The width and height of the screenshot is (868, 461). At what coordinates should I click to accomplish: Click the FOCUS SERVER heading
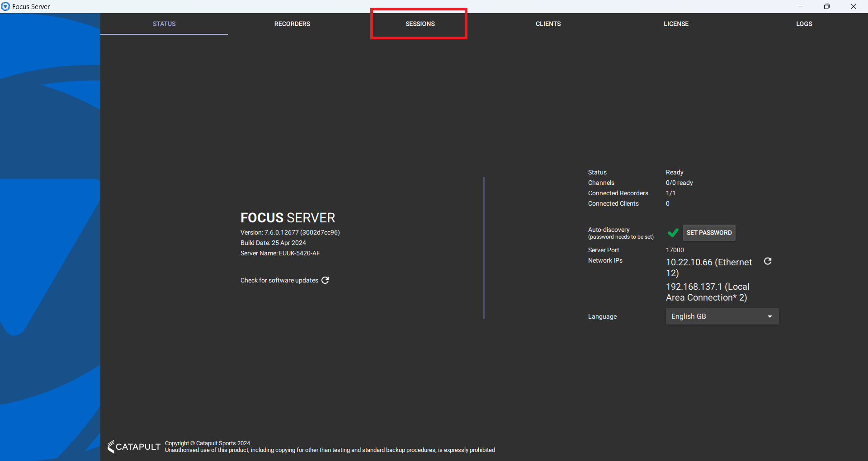pos(288,218)
